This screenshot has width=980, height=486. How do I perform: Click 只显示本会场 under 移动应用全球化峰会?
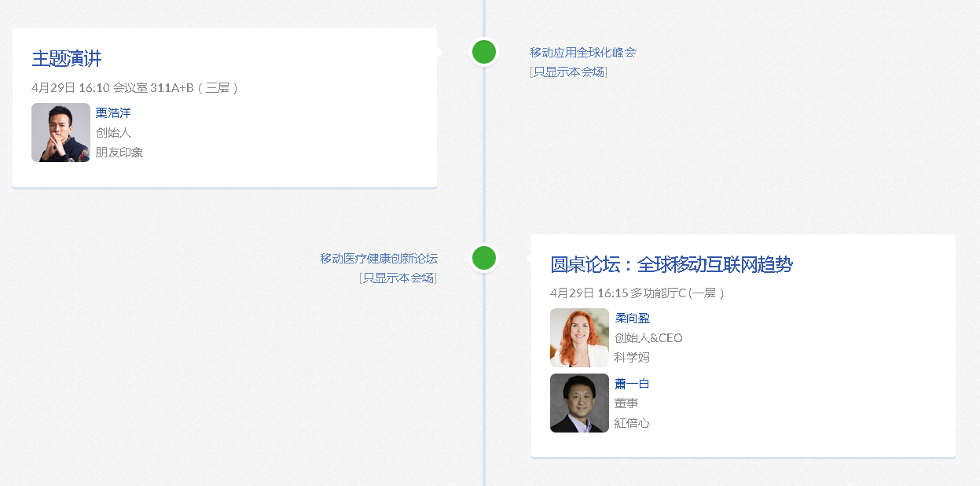tap(569, 72)
